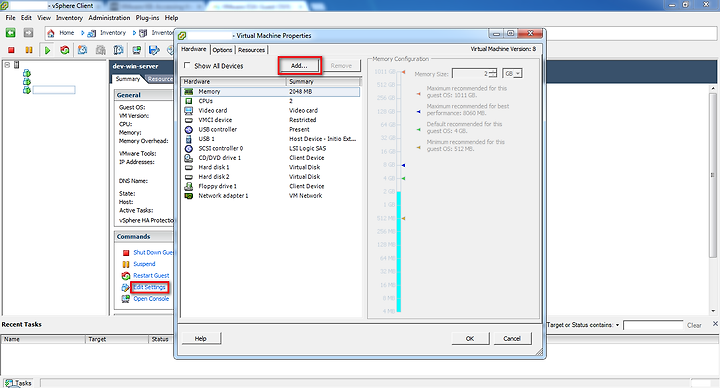Click the green default marker at 4 GB
This screenshot has width=720, height=388.
point(403,178)
